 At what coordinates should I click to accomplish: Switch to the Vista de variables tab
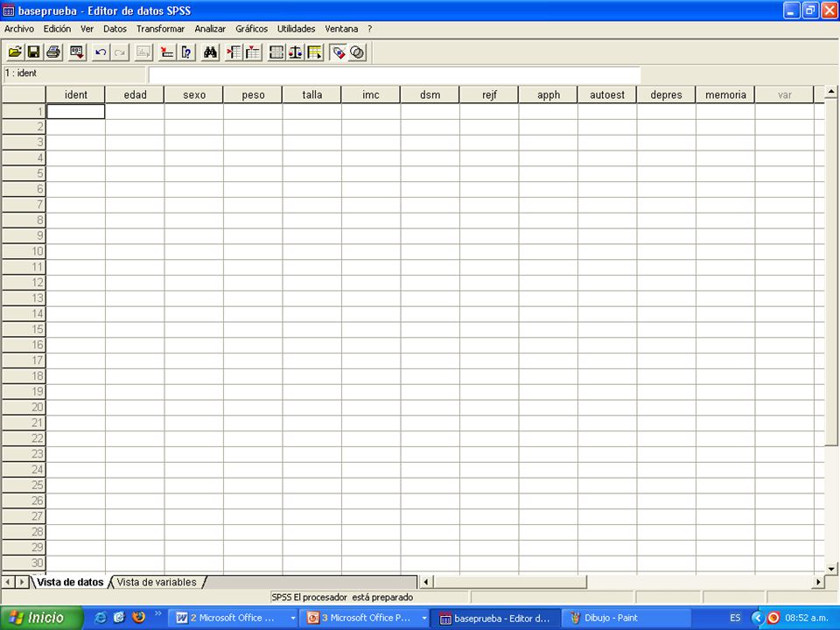157,583
